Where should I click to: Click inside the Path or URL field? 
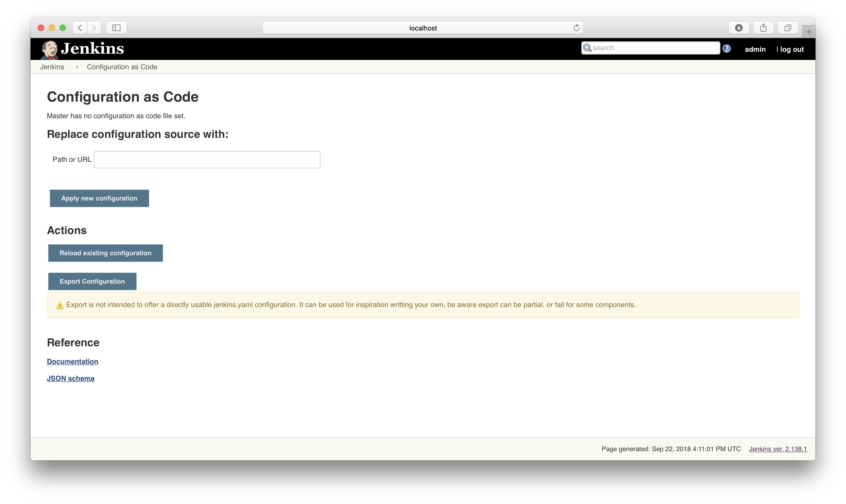click(207, 159)
